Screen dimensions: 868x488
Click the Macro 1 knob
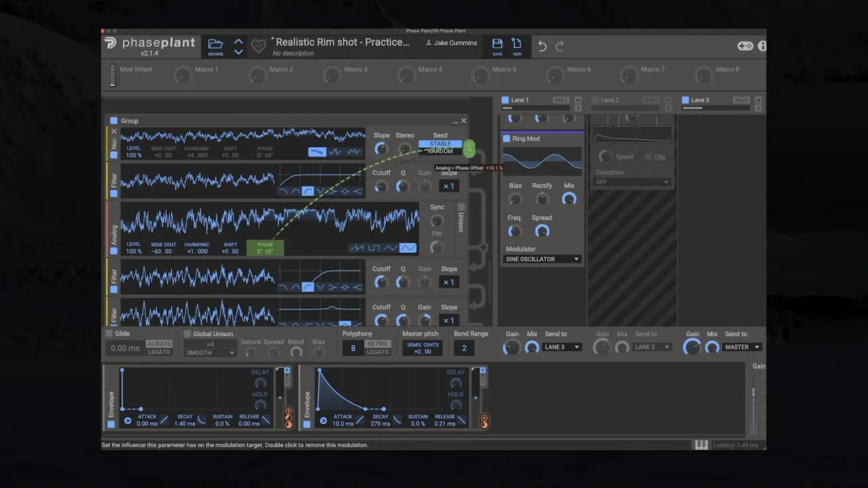point(182,75)
